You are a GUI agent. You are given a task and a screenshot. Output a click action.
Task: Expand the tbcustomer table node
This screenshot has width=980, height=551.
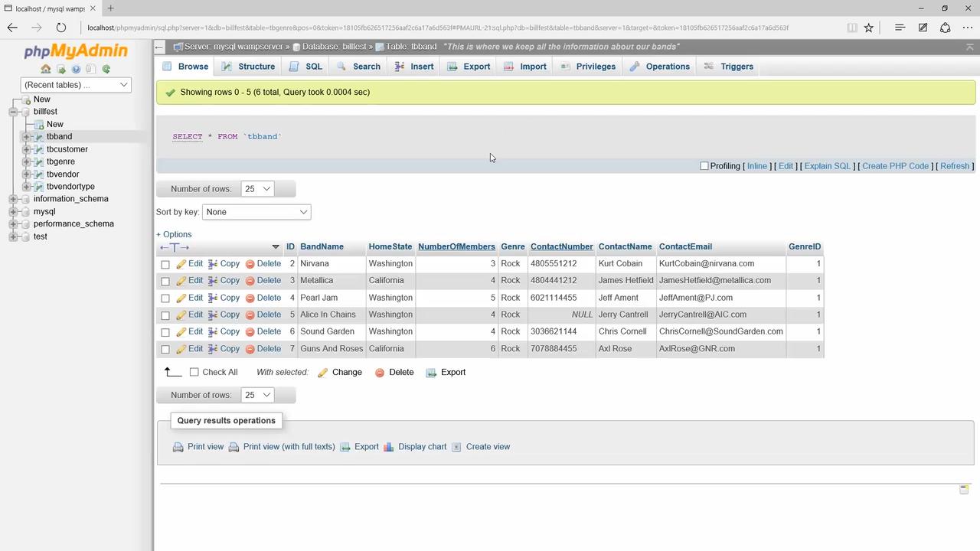tap(26, 149)
